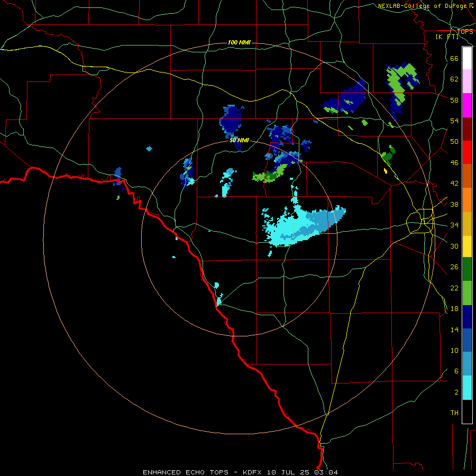Click the bright red legend swatch
The height and width of the screenshot is (476, 476).
[x=467, y=152]
